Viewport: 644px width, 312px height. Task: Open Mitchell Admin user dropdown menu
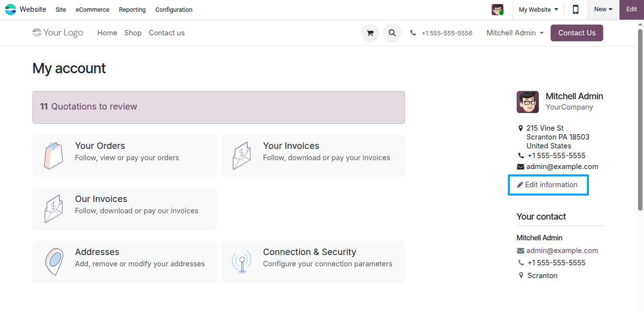click(x=515, y=33)
